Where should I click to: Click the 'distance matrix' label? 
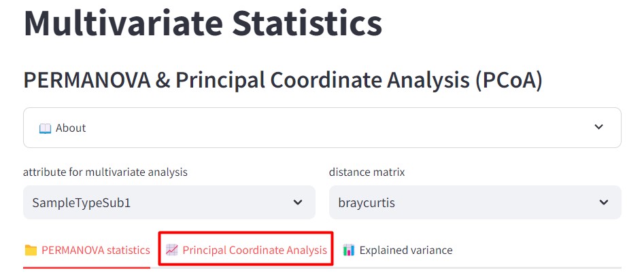click(x=367, y=172)
